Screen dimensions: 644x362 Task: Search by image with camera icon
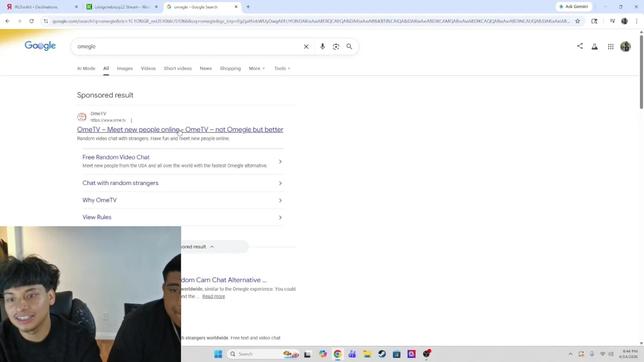point(336,46)
